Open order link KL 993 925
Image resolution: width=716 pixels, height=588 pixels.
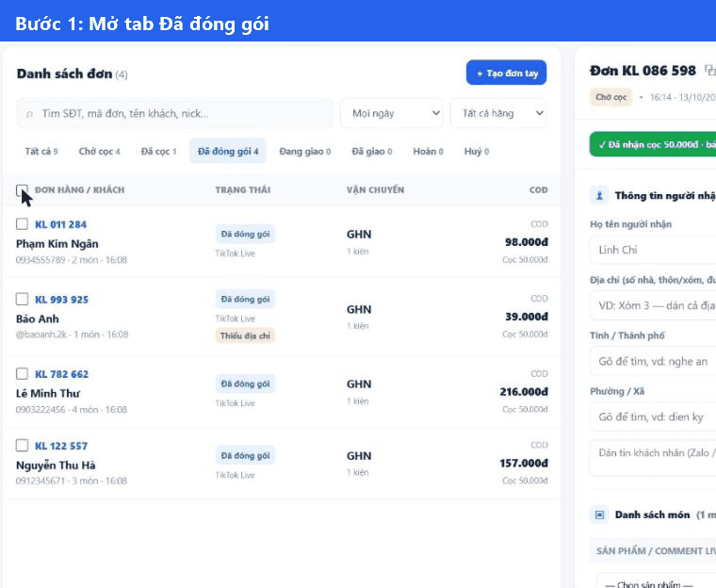(61, 300)
